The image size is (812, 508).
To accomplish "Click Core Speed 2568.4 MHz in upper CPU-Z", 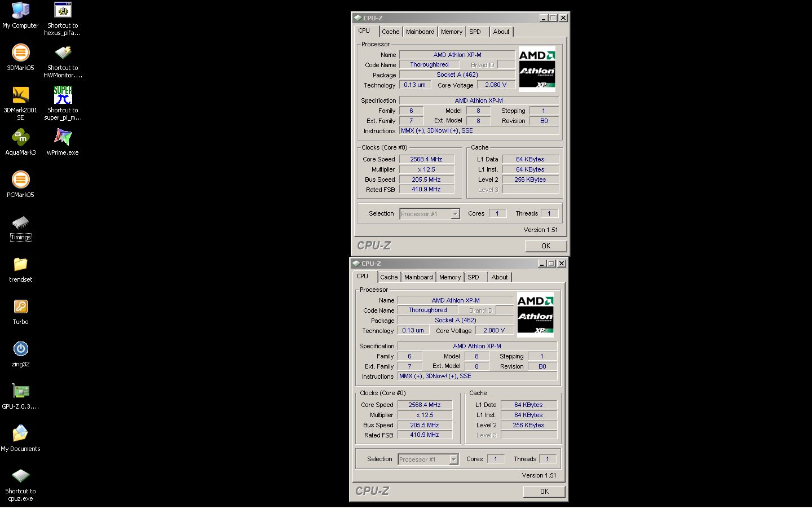I will point(426,159).
